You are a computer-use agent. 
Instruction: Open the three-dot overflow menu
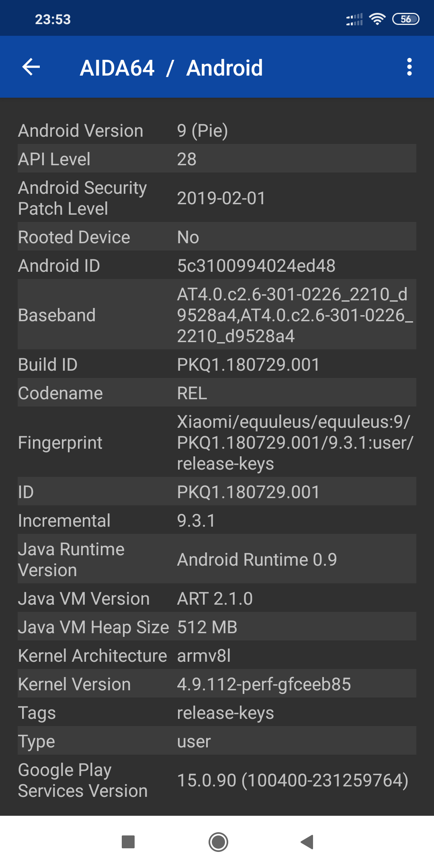409,67
